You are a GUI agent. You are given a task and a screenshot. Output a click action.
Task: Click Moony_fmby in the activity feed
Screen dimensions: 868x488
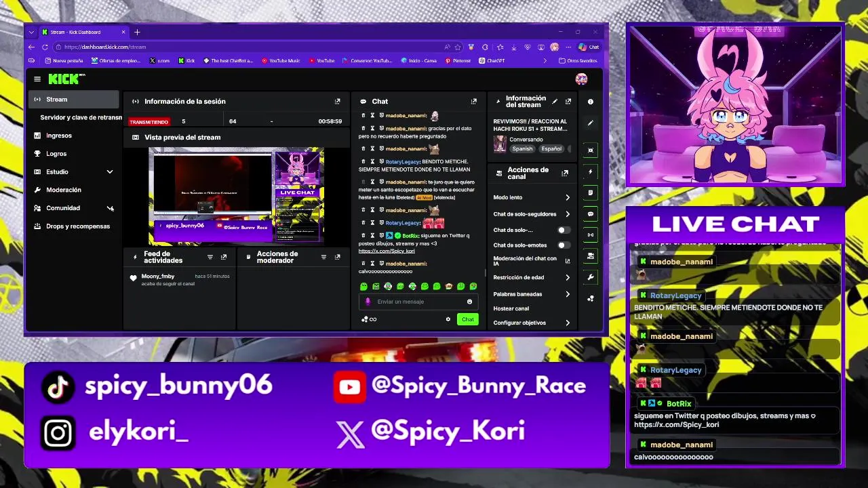click(158, 276)
